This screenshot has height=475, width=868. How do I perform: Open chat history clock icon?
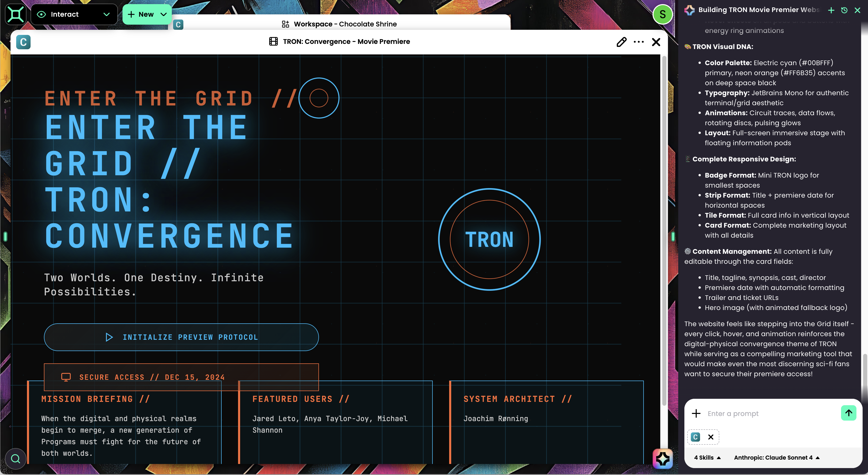click(844, 10)
